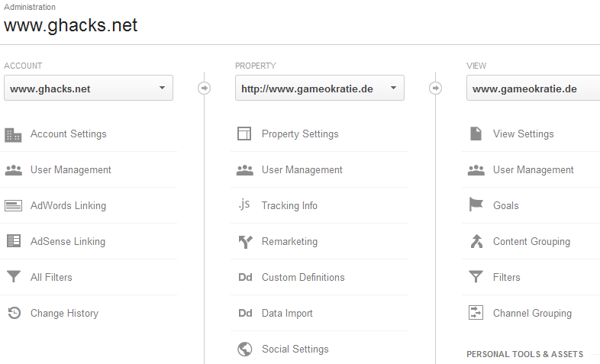This screenshot has width=600, height=364.
Task: Click the Social Settings globe icon
Action: [244, 350]
